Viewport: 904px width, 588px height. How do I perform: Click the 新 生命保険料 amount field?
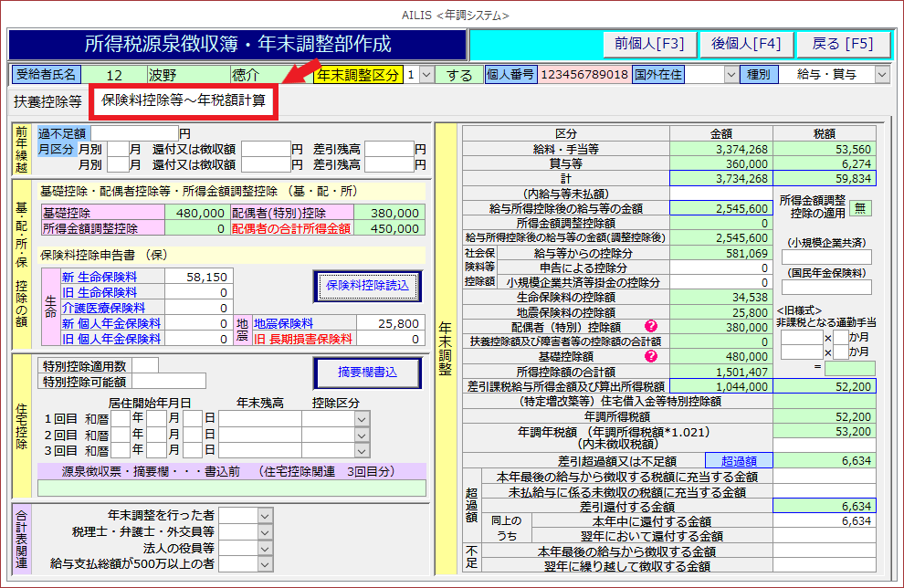click(x=198, y=276)
